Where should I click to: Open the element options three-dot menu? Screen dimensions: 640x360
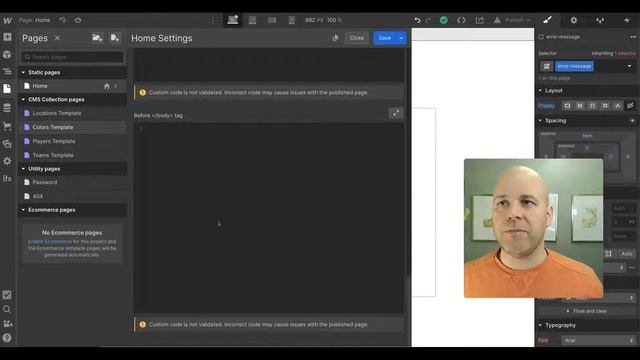coord(633,37)
